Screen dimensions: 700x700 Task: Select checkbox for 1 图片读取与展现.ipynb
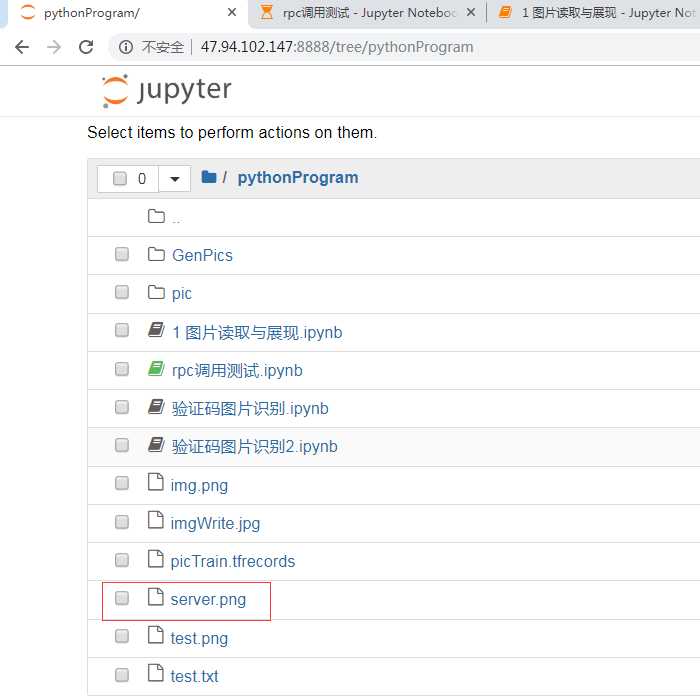pyautogui.click(x=122, y=330)
